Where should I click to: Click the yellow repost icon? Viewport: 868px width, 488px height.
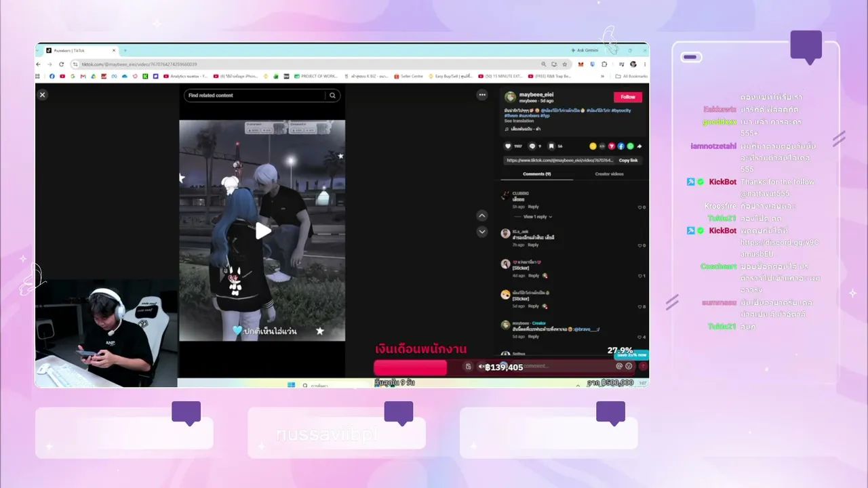593,146
